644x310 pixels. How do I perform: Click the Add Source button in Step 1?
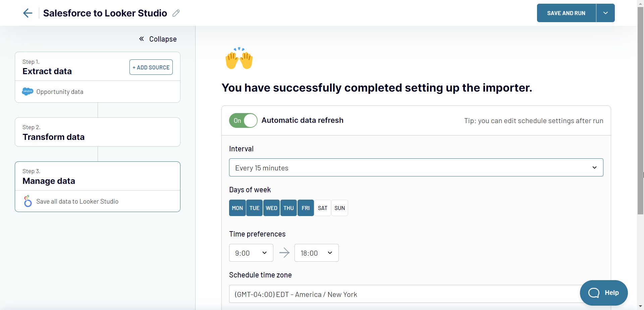[151, 67]
